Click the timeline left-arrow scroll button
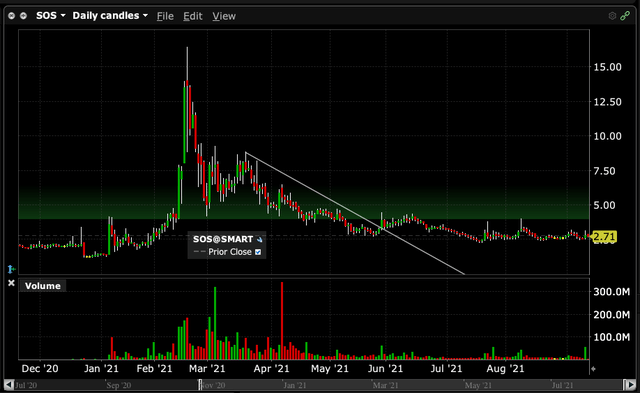Screen dimensions: 640x393 click(x=9, y=385)
